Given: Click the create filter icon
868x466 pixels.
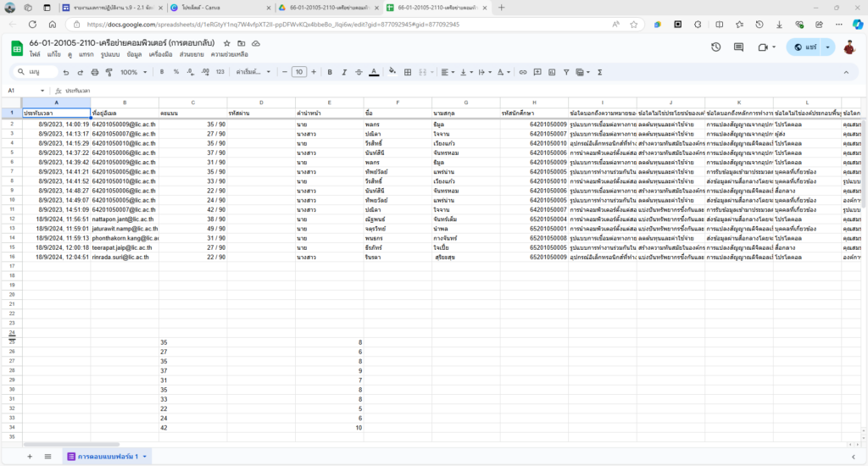Looking at the screenshot, I should 566,72.
